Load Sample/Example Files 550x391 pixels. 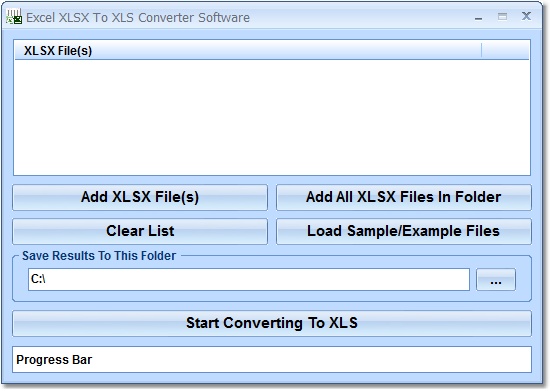pyautogui.click(x=404, y=231)
